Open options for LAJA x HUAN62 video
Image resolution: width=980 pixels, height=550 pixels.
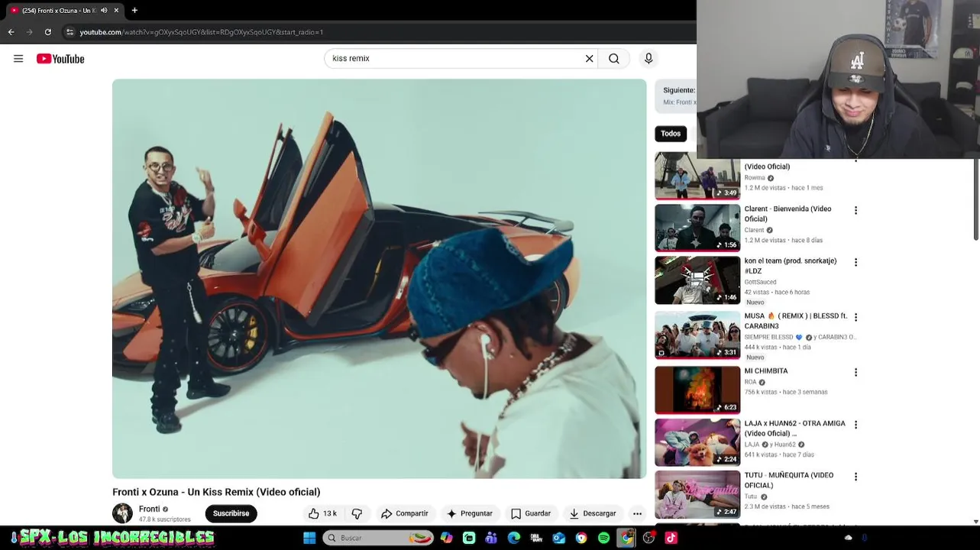(x=855, y=425)
